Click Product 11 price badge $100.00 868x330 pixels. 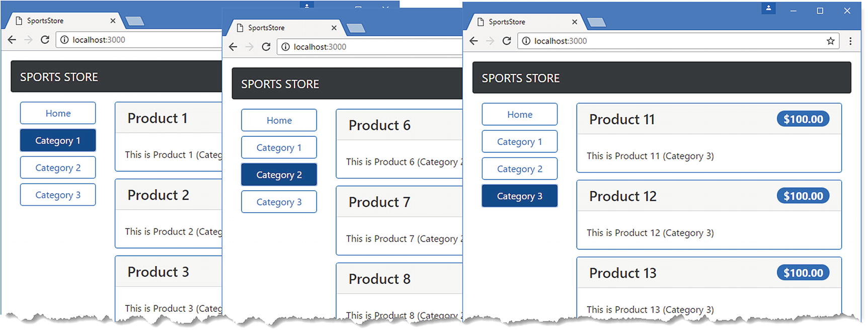803,119
